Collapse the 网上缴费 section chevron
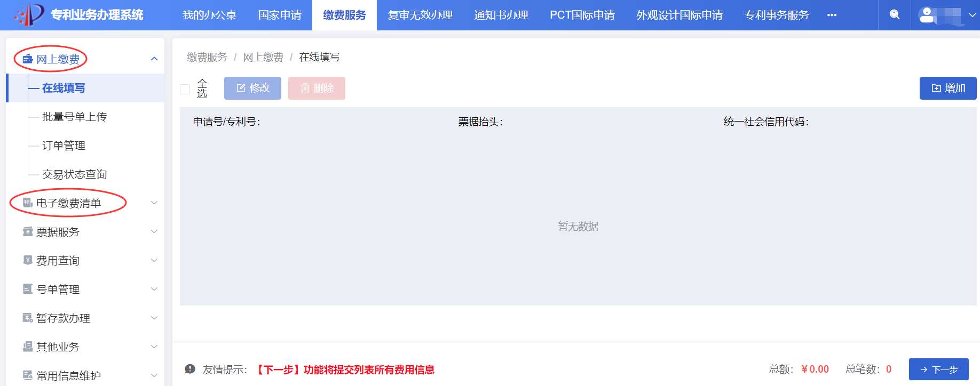This screenshot has height=386, width=980. coord(154,59)
